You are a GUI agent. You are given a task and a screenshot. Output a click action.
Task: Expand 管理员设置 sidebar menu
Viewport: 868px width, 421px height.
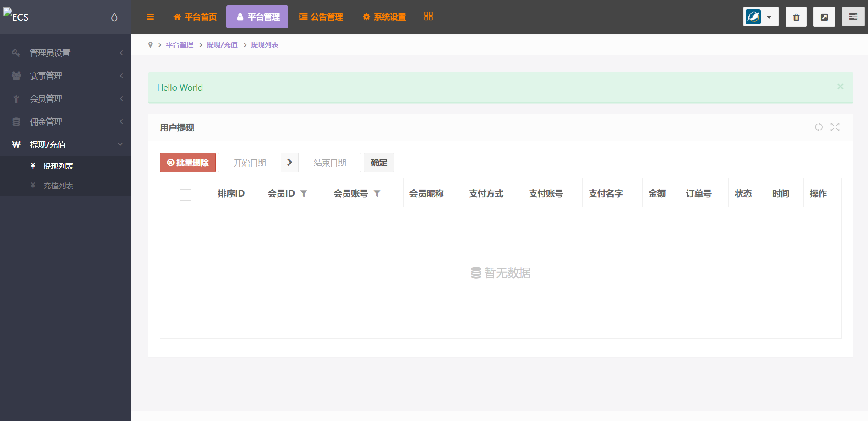[66, 53]
